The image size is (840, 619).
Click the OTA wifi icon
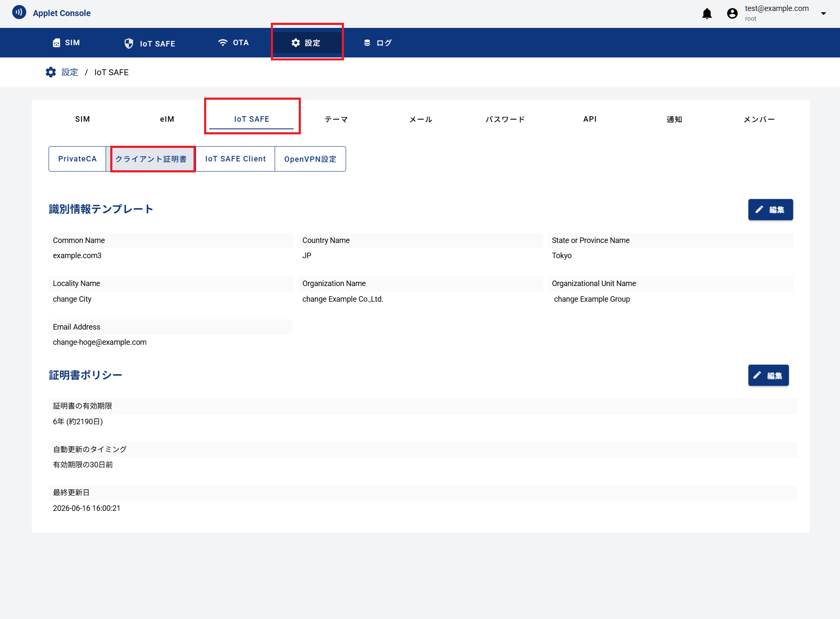pos(223,42)
